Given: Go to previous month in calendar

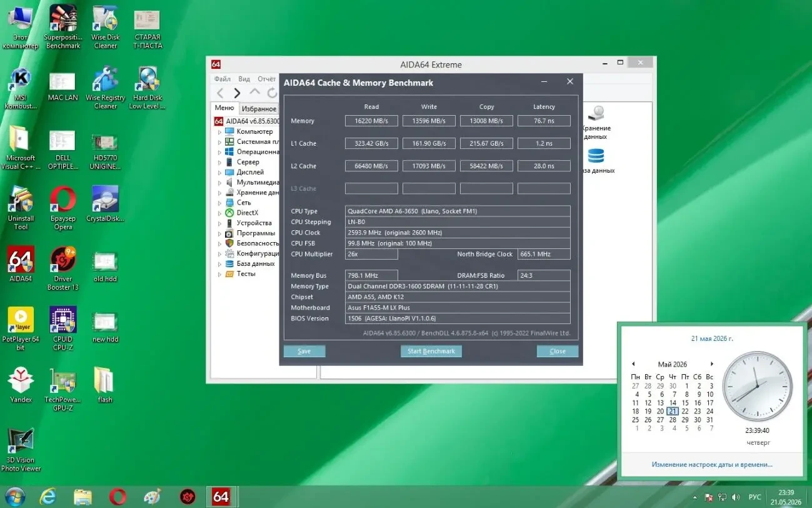Looking at the screenshot, I should point(633,364).
